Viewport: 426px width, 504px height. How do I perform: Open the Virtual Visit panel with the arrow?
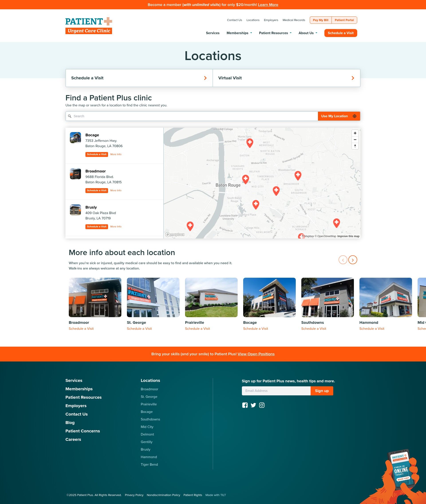click(x=286, y=78)
